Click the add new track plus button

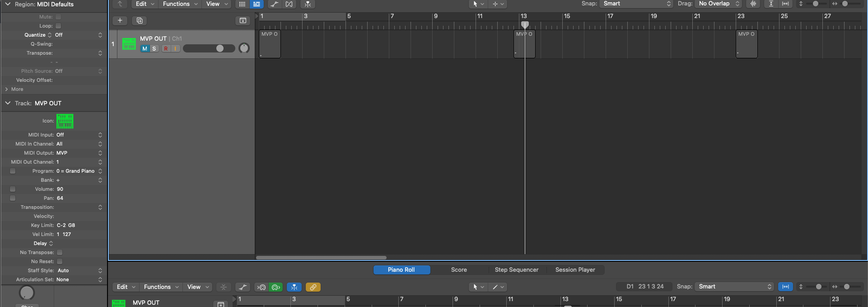pyautogui.click(x=120, y=20)
